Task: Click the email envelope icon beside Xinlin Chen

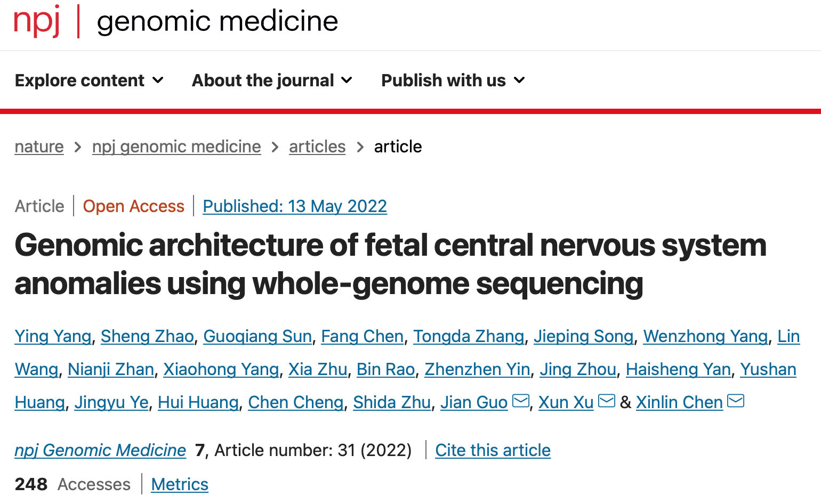Action: [x=736, y=401]
